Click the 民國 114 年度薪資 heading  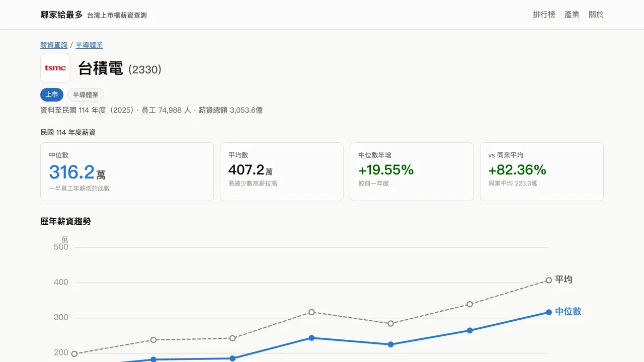(x=68, y=132)
